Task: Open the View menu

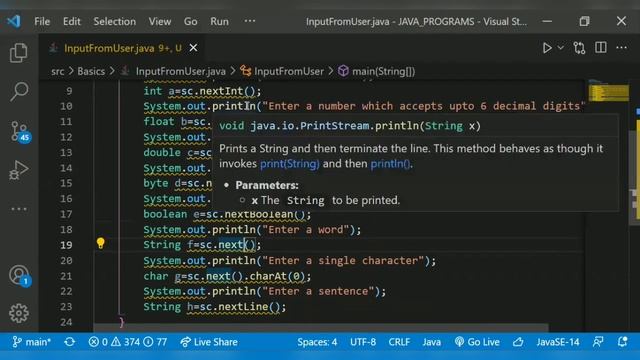Action: (x=160, y=21)
